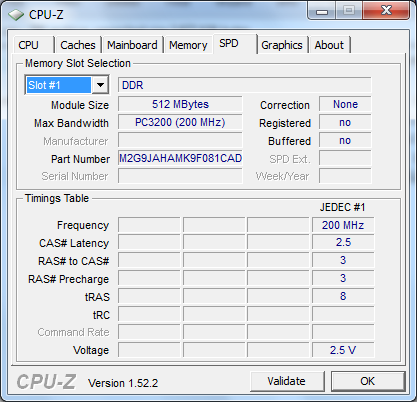Click the Max Bandwidth label
This screenshot has height=402, width=417.
click(x=71, y=123)
